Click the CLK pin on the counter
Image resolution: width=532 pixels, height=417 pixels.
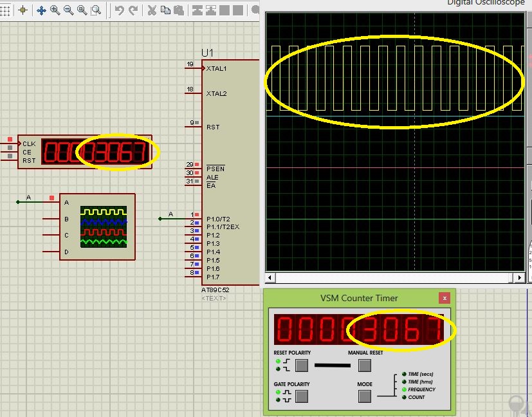point(29,144)
